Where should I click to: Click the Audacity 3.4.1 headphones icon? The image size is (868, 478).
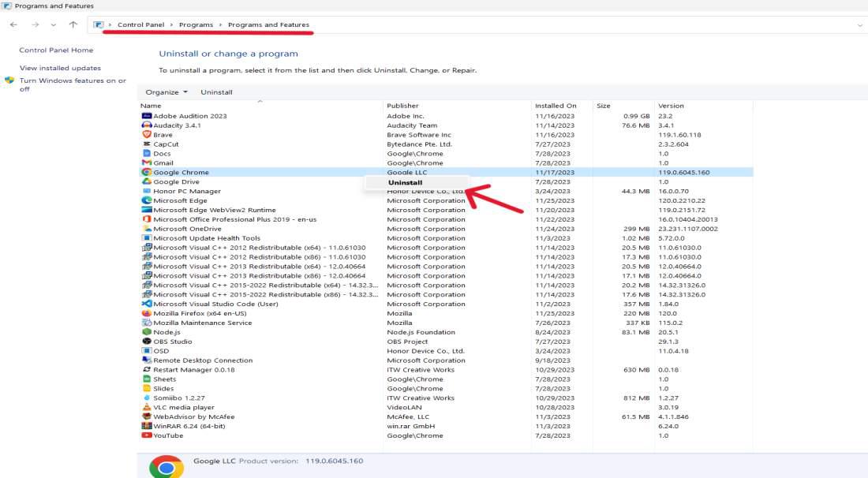pos(147,125)
